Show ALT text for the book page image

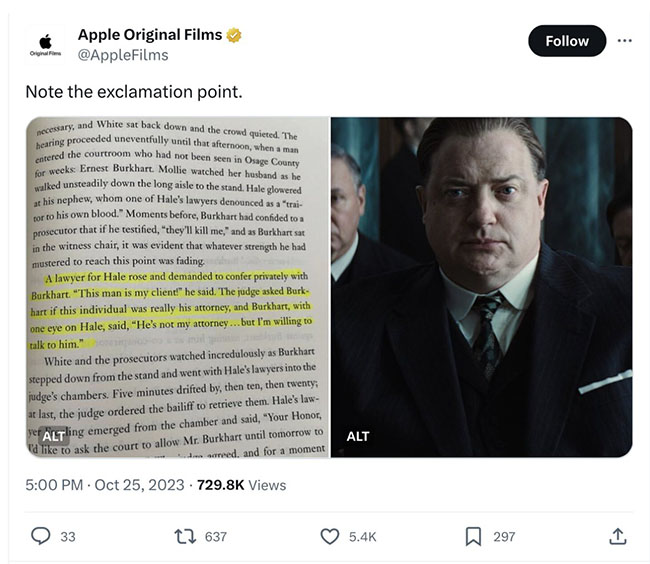click(x=53, y=436)
